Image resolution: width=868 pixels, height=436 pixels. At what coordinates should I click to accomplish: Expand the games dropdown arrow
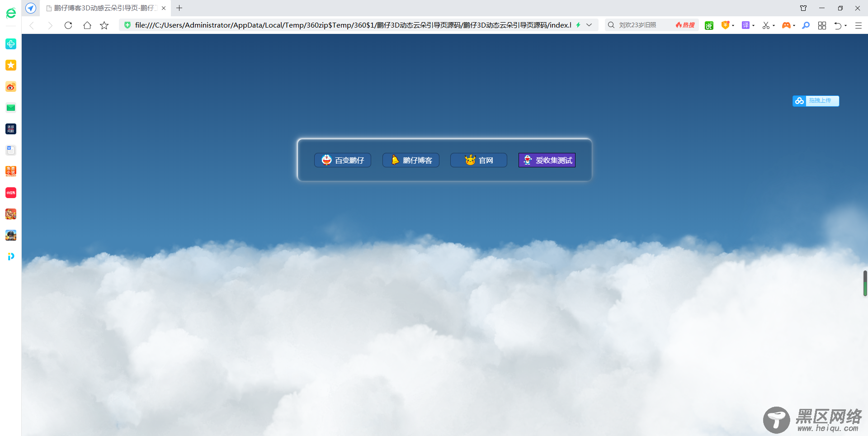coord(794,25)
